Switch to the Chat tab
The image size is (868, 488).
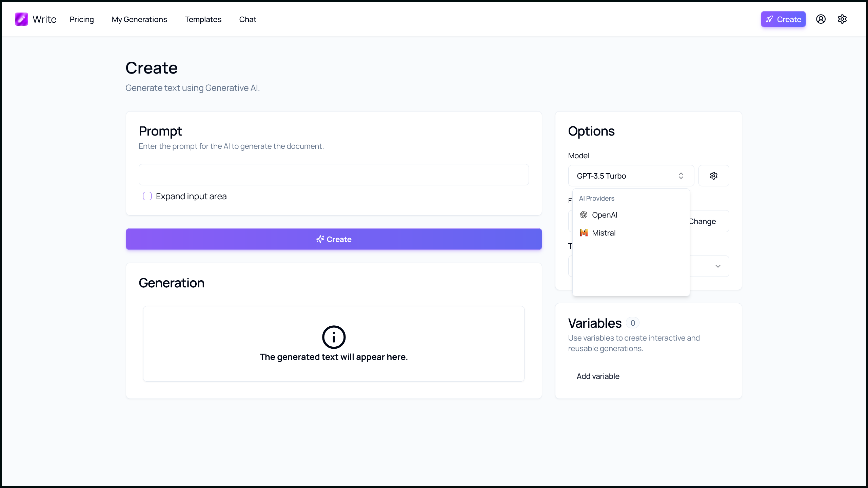(x=248, y=19)
